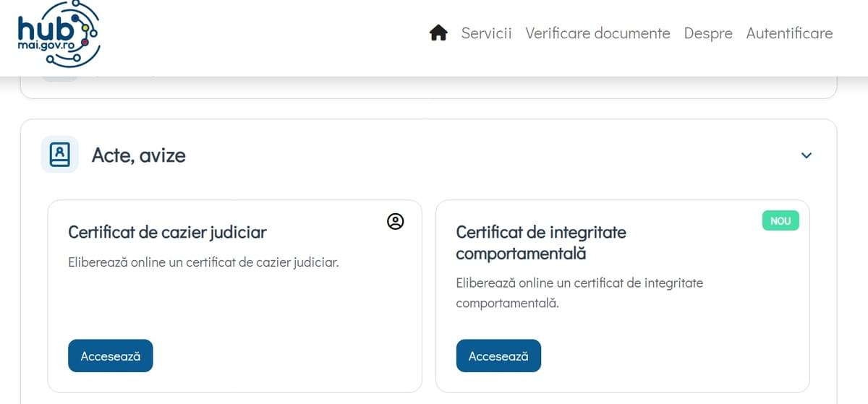Open Verificare documente from navigation
868x404 pixels.
tap(597, 33)
